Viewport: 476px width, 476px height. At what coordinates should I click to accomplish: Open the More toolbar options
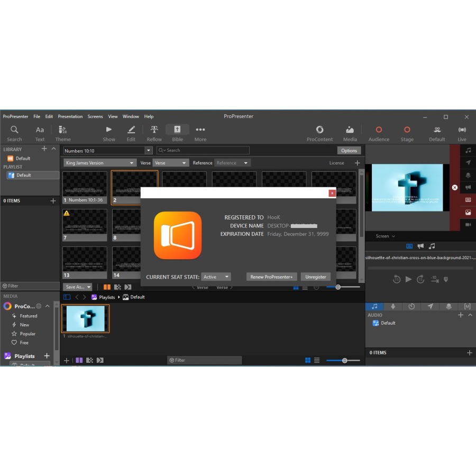point(200,134)
